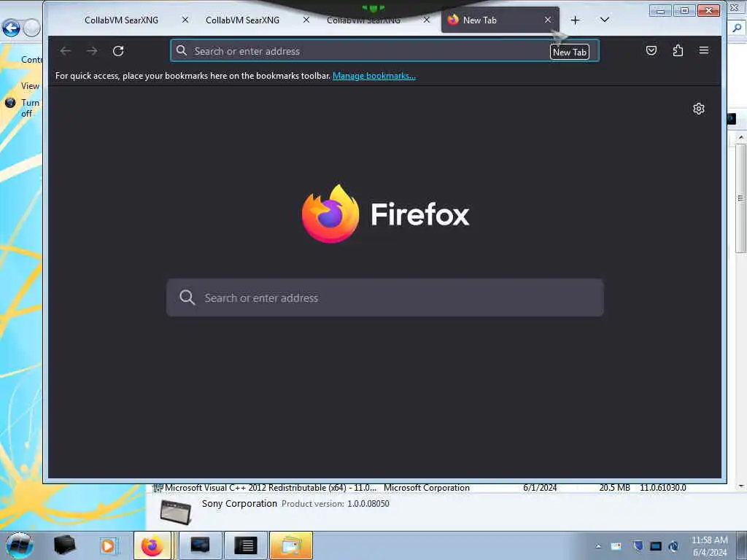Open the Extensions puzzle icon
Screen dimensions: 747x560
(678, 50)
